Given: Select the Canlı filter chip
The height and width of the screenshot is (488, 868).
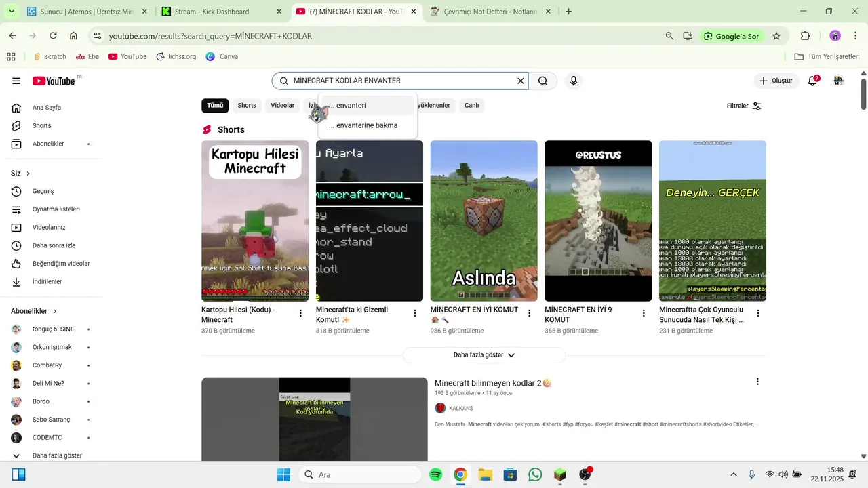Looking at the screenshot, I should [x=471, y=106].
